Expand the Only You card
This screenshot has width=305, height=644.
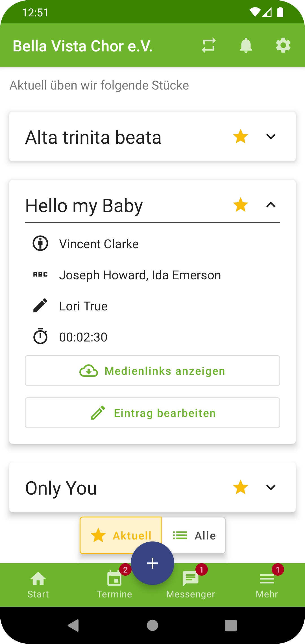[271, 487]
